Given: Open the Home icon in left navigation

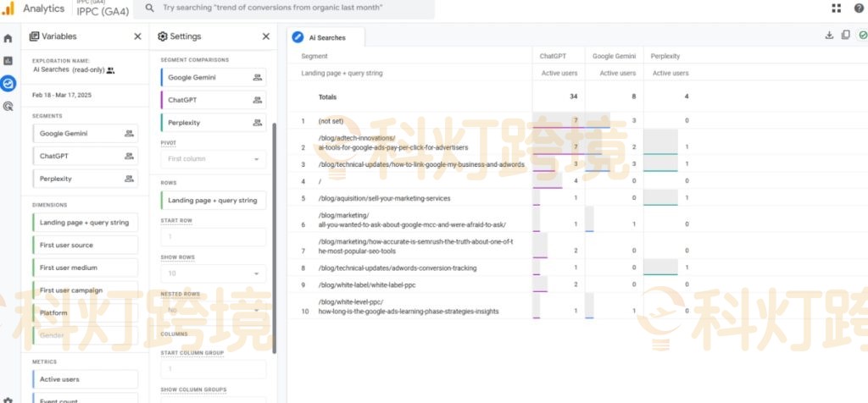Looking at the screenshot, I should tap(8, 38).
